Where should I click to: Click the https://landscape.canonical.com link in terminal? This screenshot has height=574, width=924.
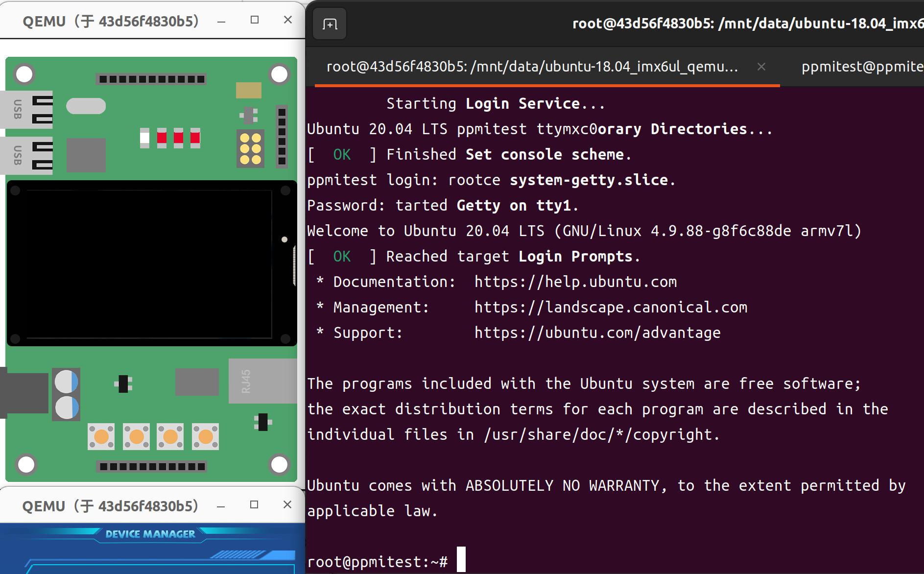[x=611, y=307]
